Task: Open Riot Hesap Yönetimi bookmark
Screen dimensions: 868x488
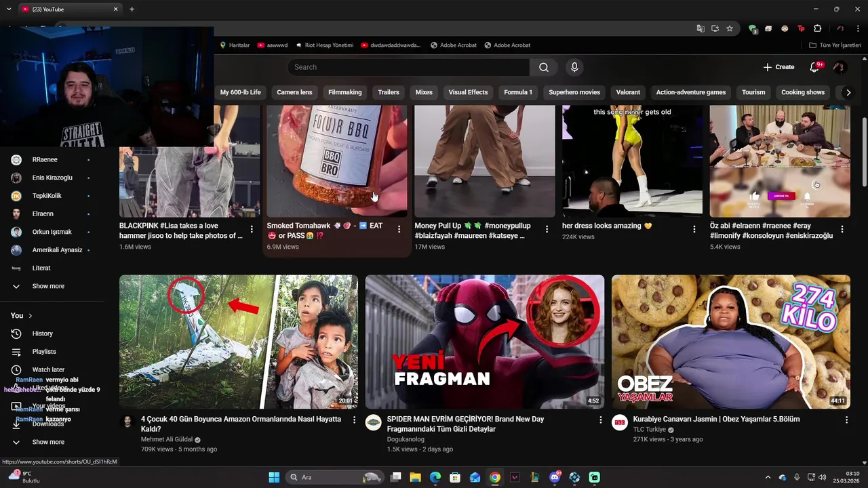Action: (324, 45)
